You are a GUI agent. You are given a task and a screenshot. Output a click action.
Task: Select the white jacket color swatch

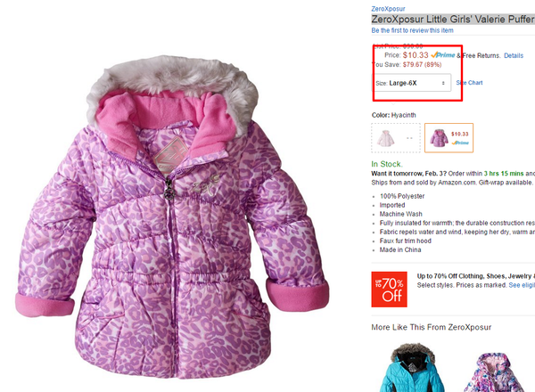pos(396,138)
